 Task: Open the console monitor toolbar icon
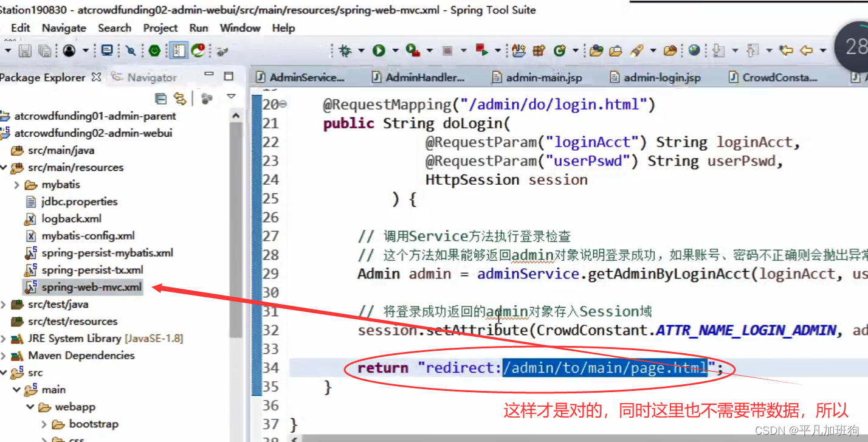tap(107, 50)
